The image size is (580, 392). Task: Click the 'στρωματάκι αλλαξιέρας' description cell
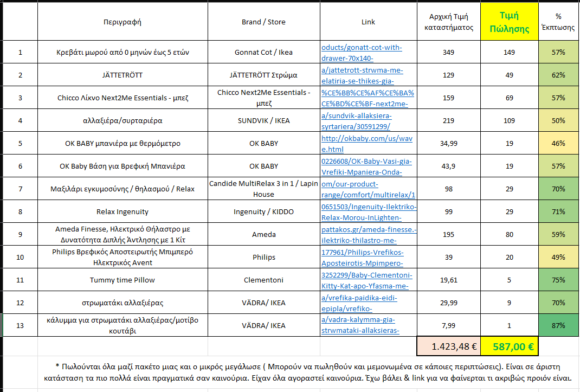[123, 303]
